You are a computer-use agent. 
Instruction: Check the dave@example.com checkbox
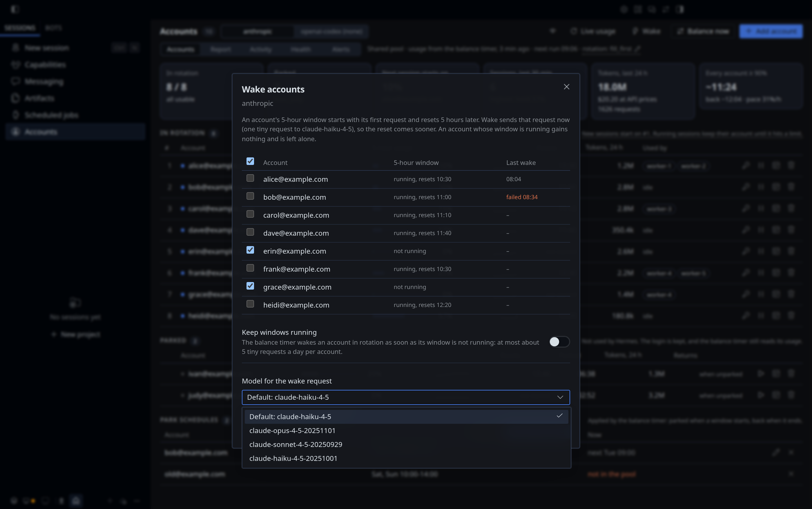tap(250, 232)
